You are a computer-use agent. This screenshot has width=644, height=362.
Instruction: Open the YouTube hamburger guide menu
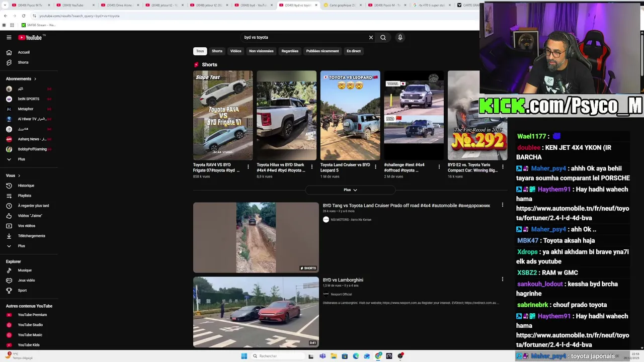click(9, 37)
